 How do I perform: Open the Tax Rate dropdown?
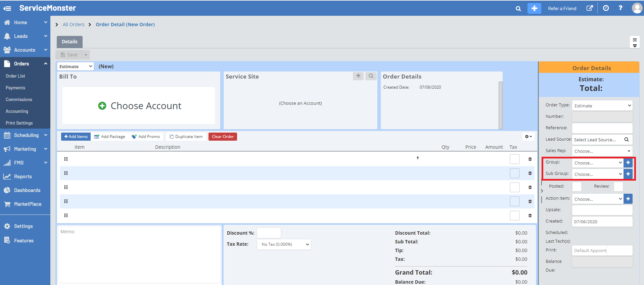(x=284, y=244)
